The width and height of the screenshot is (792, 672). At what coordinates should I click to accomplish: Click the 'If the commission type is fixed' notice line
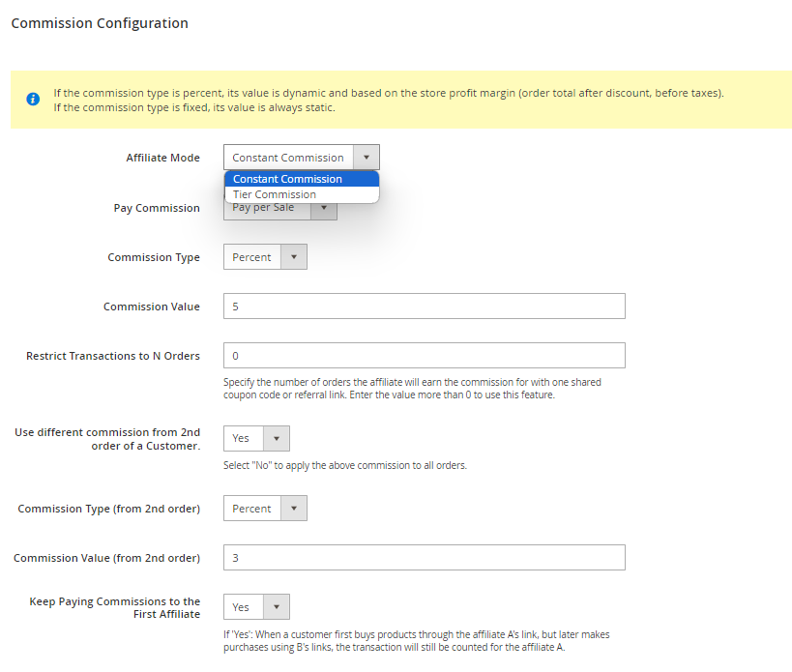tap(194, 107)
